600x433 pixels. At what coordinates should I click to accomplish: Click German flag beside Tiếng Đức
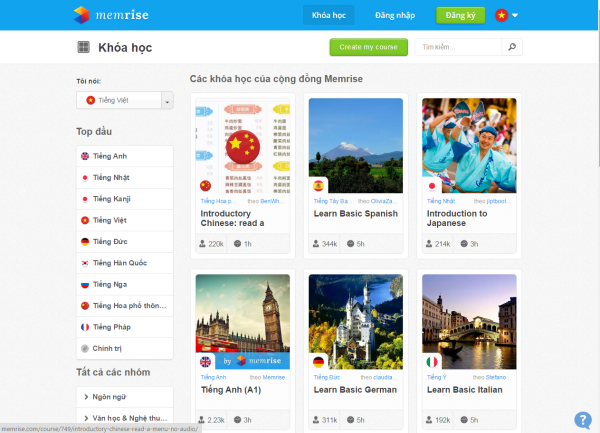pos(85,242)
